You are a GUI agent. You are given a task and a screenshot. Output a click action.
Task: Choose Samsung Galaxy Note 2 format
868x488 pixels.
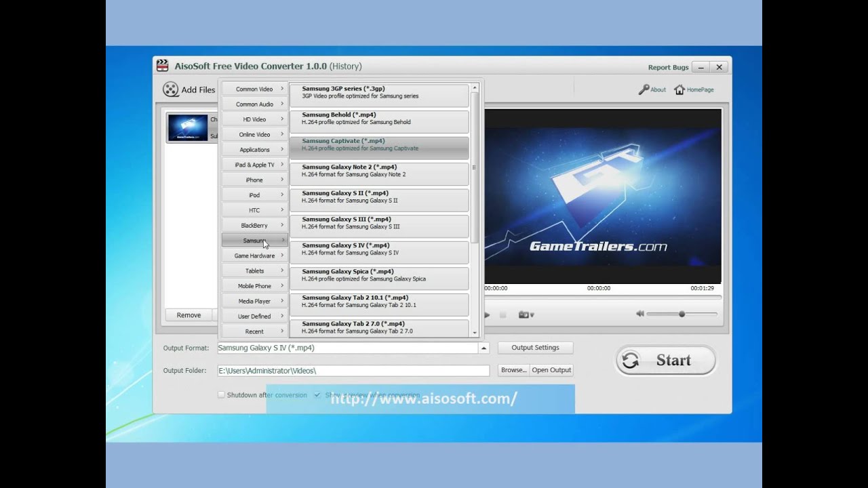coord(378,171)
